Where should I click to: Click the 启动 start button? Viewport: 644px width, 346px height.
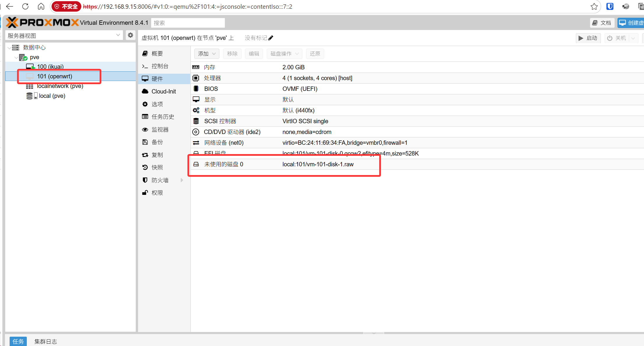point(588,38)
